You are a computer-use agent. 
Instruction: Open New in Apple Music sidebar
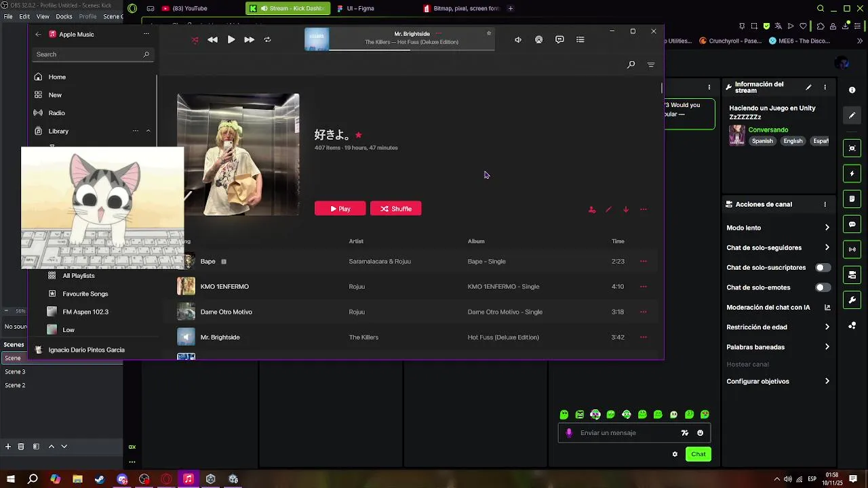click(55, 95)
